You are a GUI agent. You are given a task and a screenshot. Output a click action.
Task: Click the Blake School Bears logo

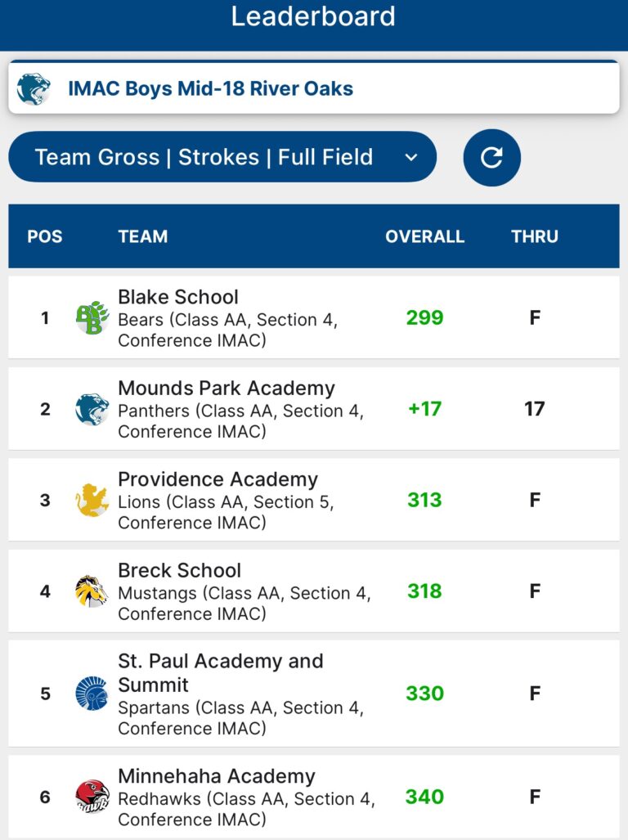click(92, 317)
